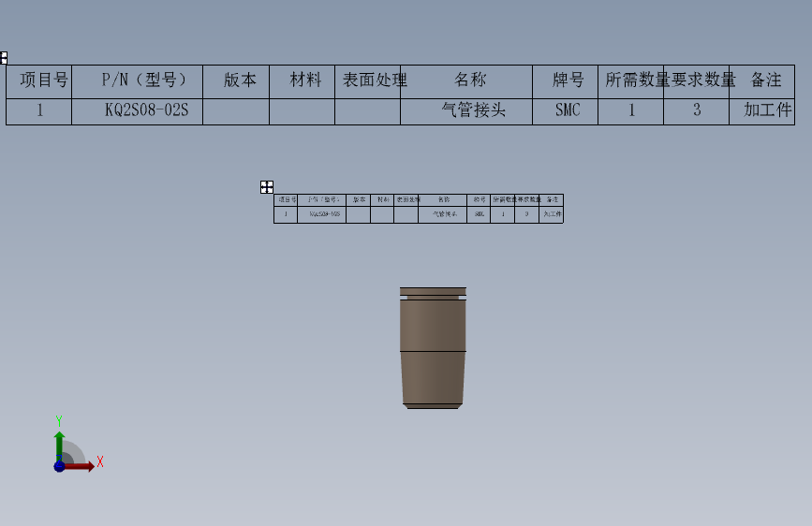Click the move handle of the small table

point(267,187)
